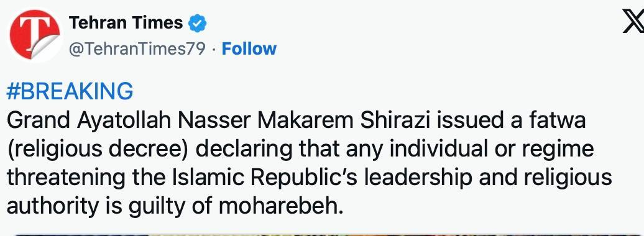Image resolution: width=644 pixels, height=236 pixels.
Task: Click the phrase "(religious decree)"
Action: (x=98, y=150)
